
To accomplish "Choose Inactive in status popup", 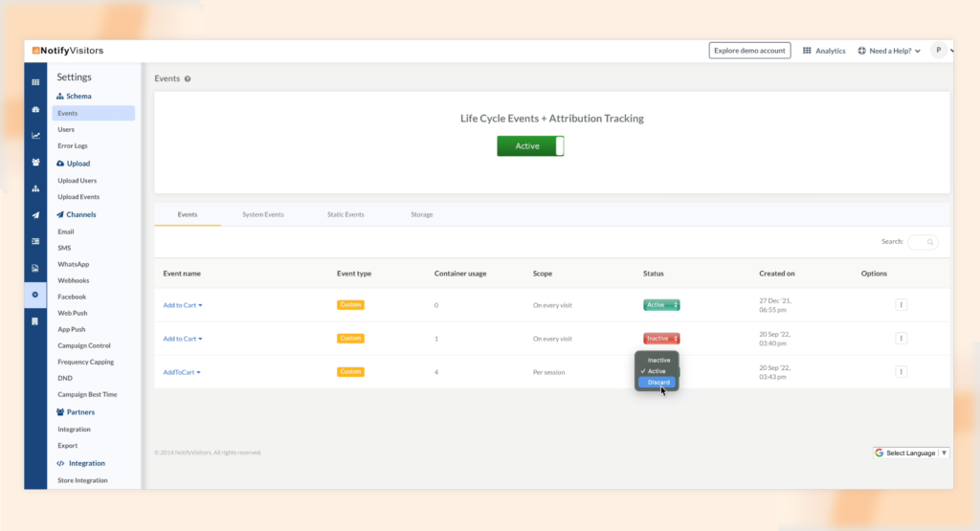I will click(658, 361).
